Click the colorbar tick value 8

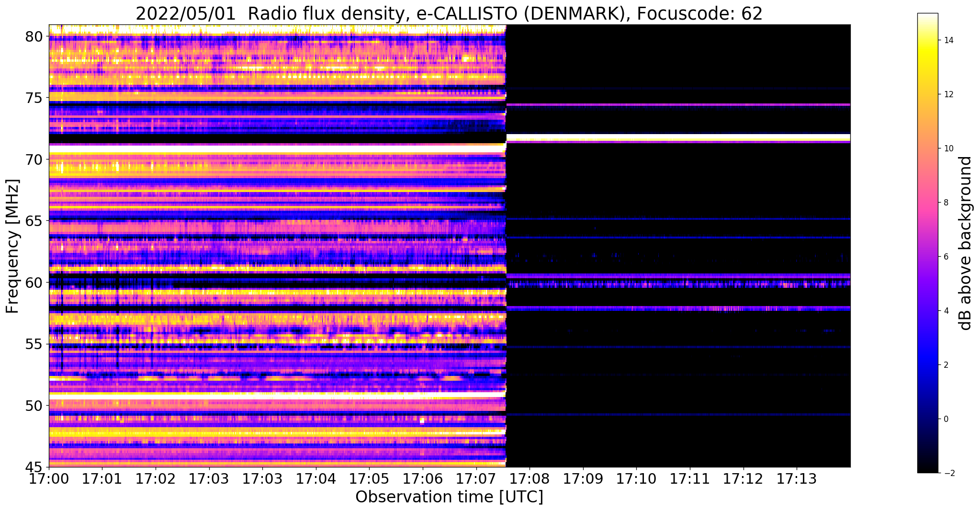(x=946, y=203)
